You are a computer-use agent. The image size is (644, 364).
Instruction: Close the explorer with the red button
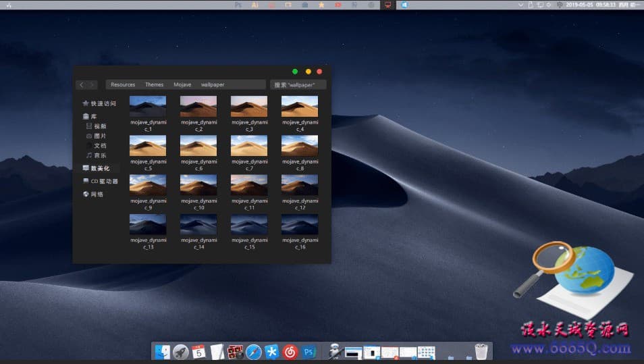click(319, 72)
